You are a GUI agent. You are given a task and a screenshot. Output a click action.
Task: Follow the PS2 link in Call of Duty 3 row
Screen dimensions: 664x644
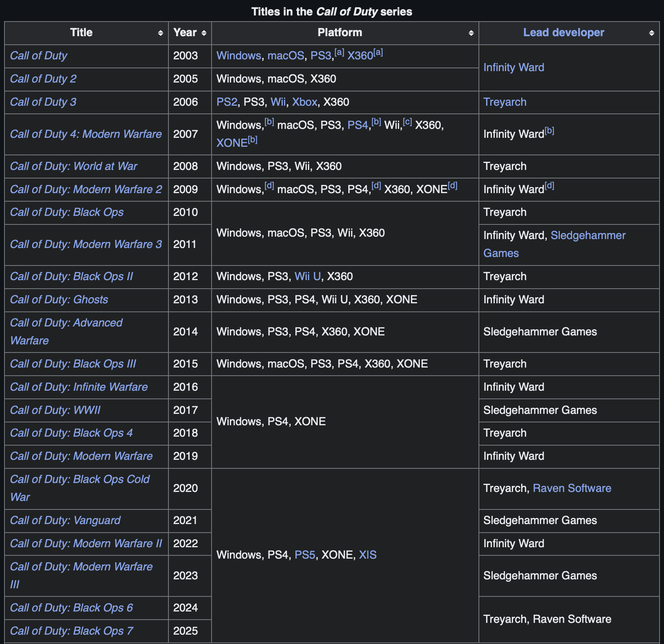pos(227,102)
